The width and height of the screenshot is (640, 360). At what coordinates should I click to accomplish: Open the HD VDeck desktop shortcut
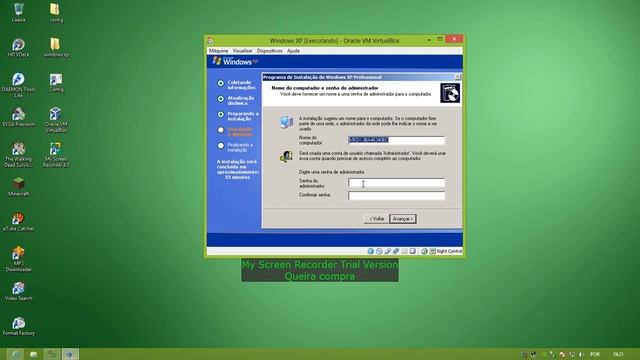pyautogui.click(x=18, y=47)
